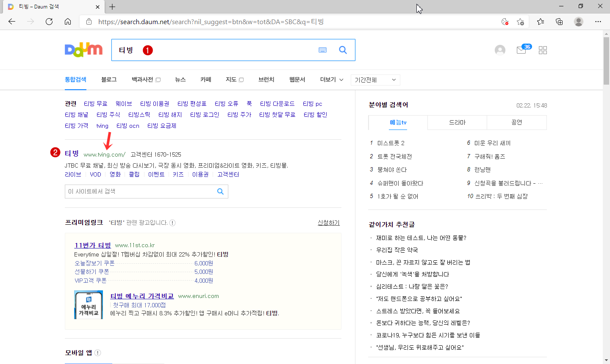610x364 pixels.
Task: Open the Edge profile icon
Action: click(579, 22)
